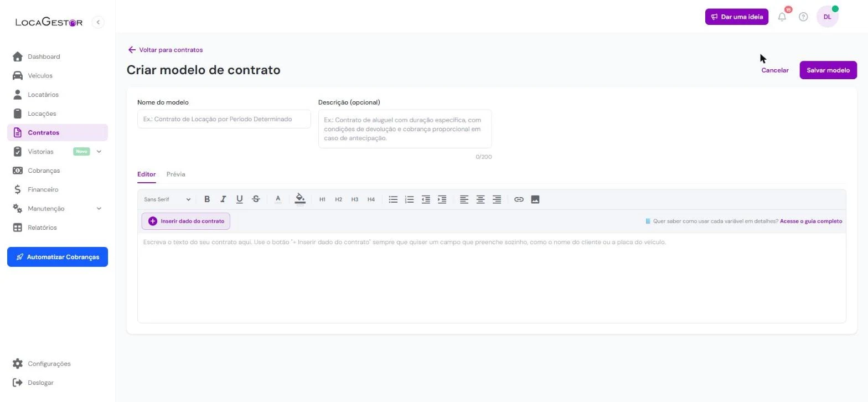This screenshot has height=402, width=868.
Task: Open the help question mark icon
Action: pos(803,17)
